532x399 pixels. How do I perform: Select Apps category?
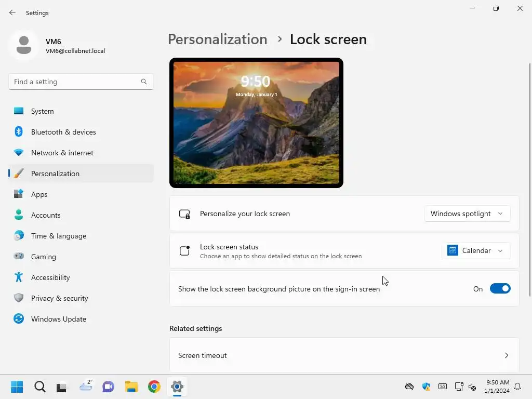(81, 194)
